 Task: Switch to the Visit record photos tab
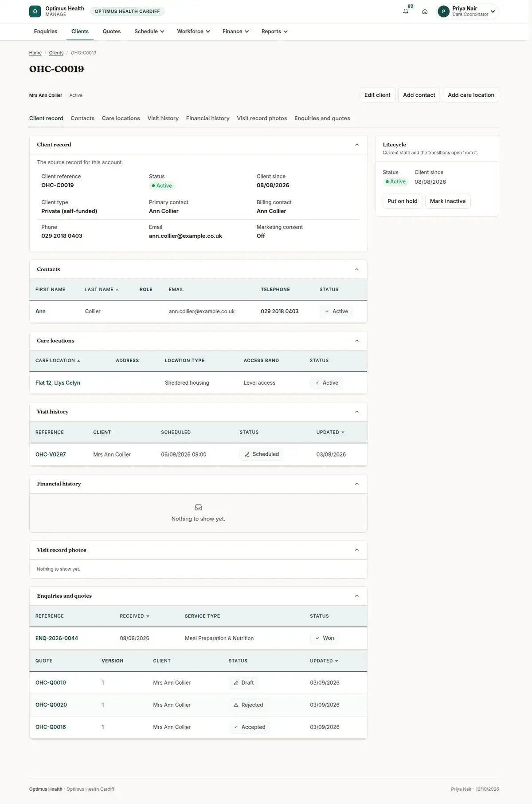pyautogui.click(x=262, y=118)
